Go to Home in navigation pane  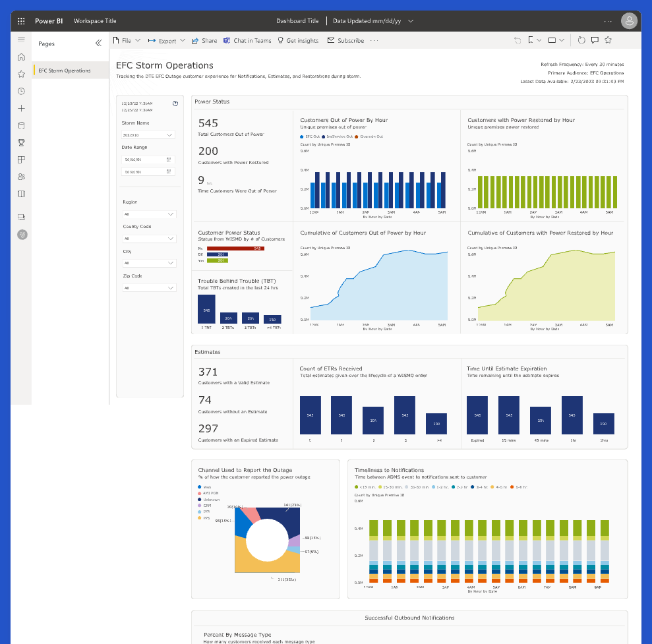(21, 57)
